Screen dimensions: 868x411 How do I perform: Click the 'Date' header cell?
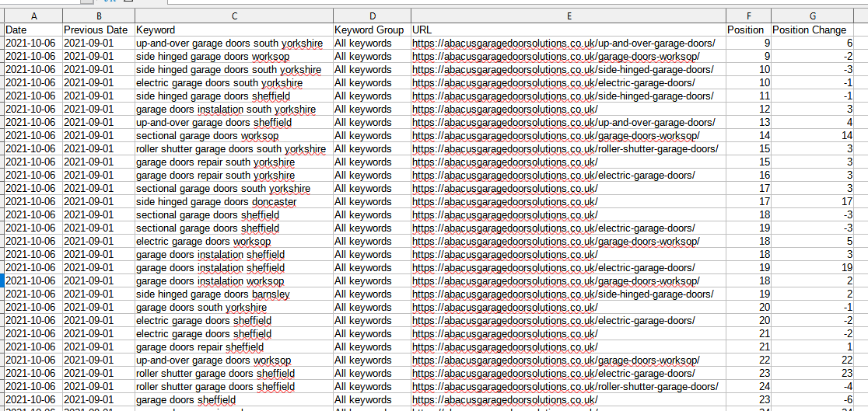point(33,30)
